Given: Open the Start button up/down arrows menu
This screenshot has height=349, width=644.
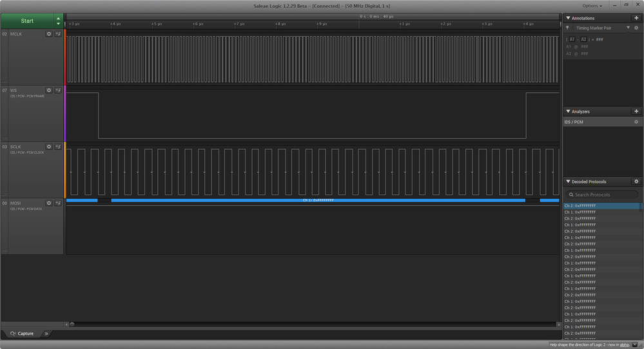Looking at the screenshot, I should click(58, 21).
